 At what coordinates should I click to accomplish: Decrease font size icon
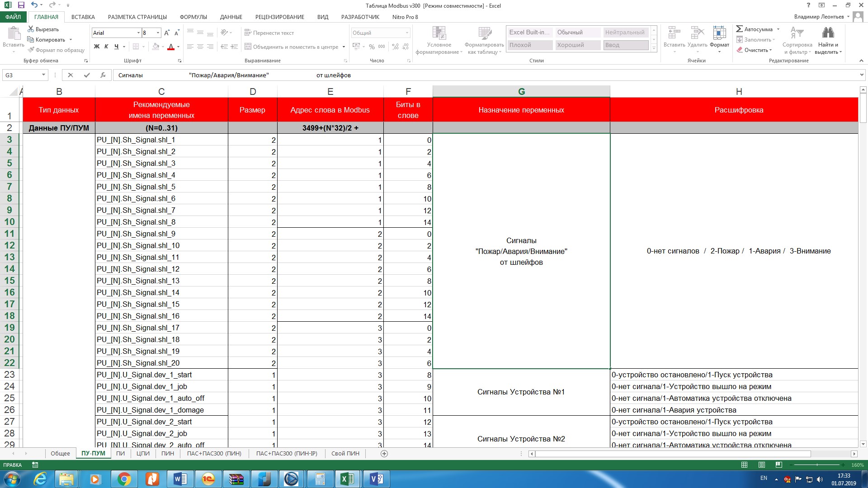(x=177, y=33)
